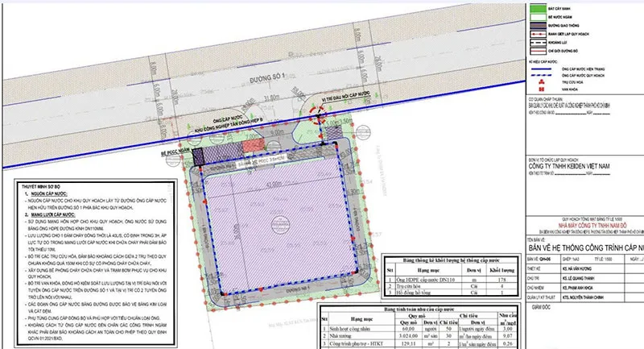Click the dark underground PCCC tank block
Screen dimensions: 644x349
coord(198,157)
